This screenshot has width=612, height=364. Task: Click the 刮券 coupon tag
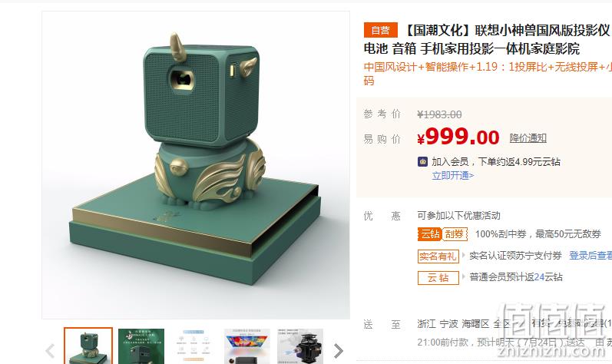[x=455, y=234]
